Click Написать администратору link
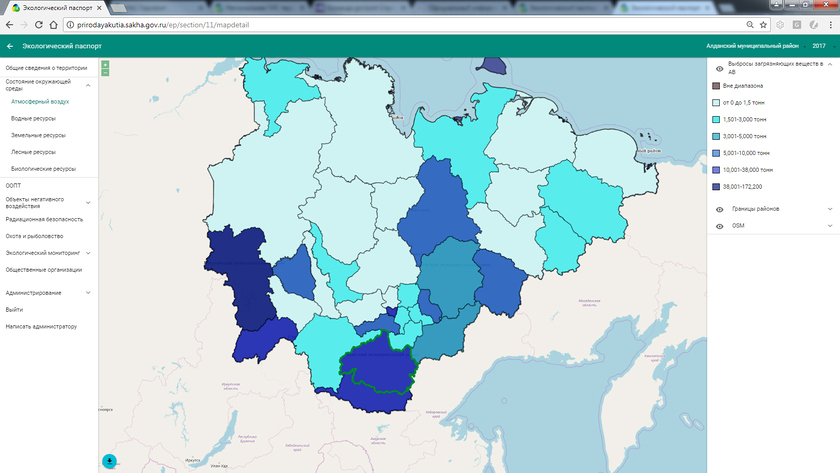This screenshot has width=840, height=473. [x=41, y=326]
